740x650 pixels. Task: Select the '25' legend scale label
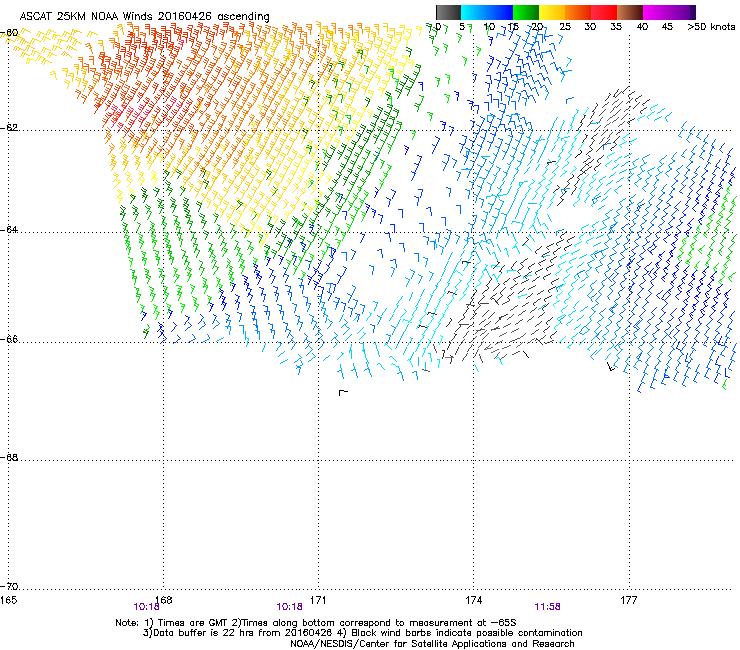click(565, 27)
